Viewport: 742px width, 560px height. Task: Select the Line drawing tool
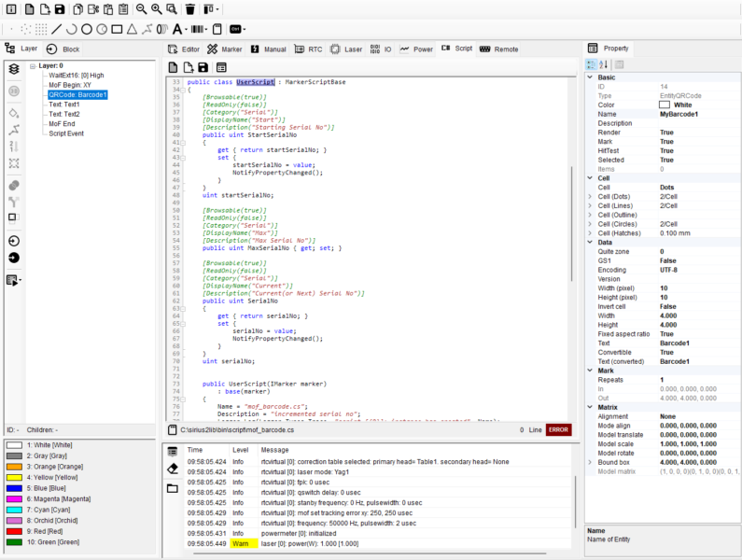click(57, 29)
